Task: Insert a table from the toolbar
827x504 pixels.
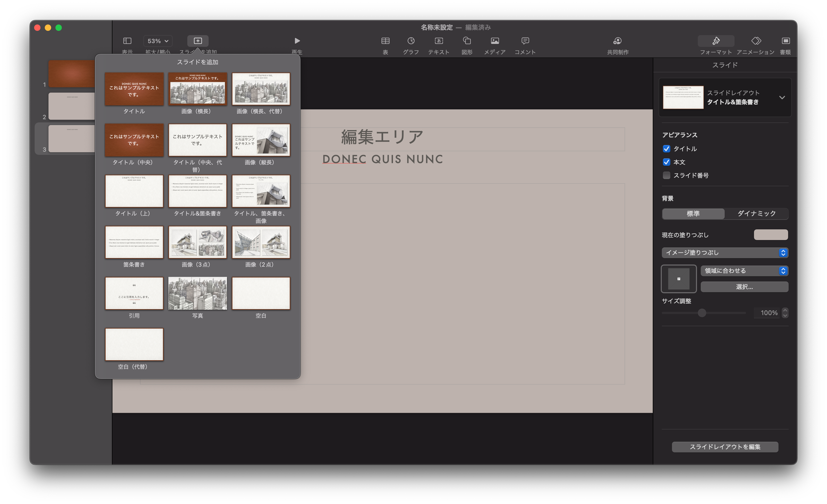Action: click(x=385, y=41)
